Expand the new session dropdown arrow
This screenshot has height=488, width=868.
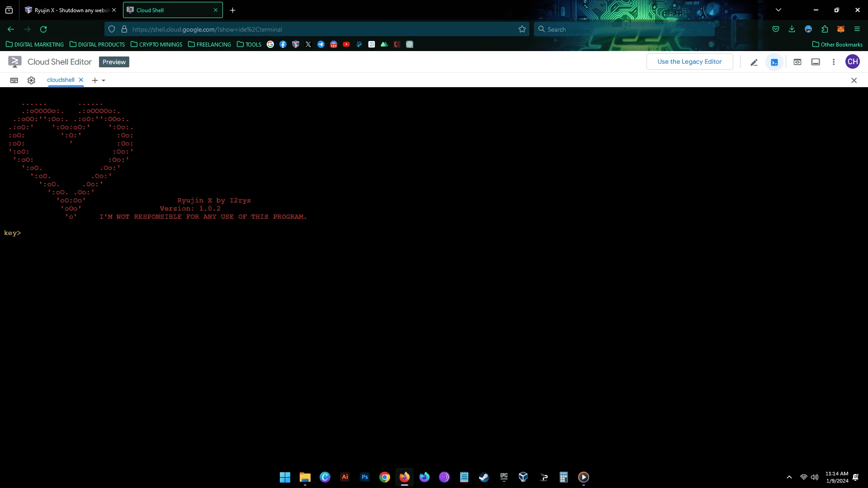pos(104,80)
